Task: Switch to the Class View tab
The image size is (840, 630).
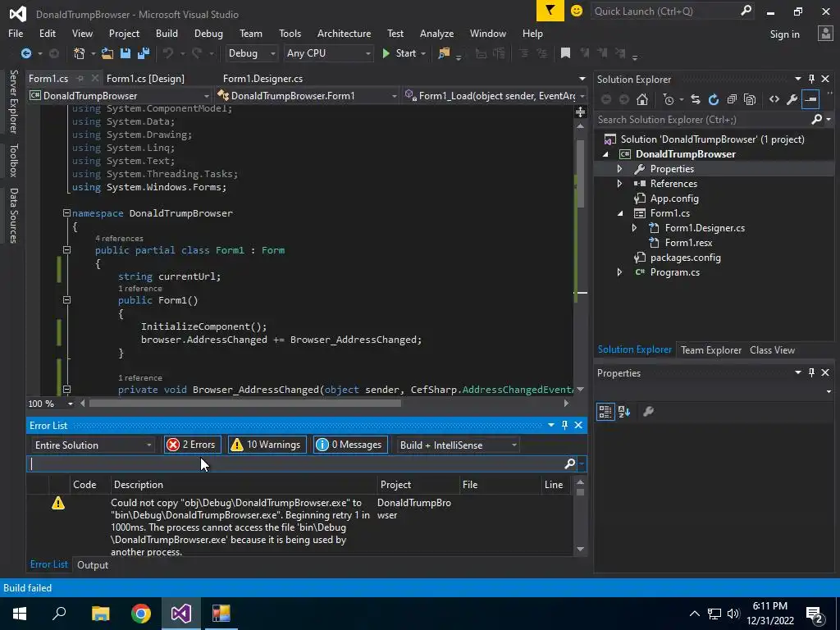Action: [772, 349]
